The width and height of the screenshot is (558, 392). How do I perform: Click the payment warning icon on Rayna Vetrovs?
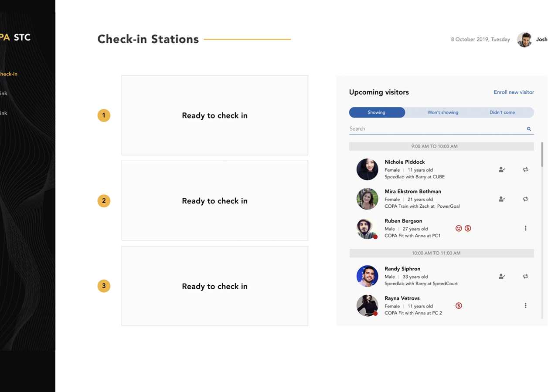tap(459, 305)
